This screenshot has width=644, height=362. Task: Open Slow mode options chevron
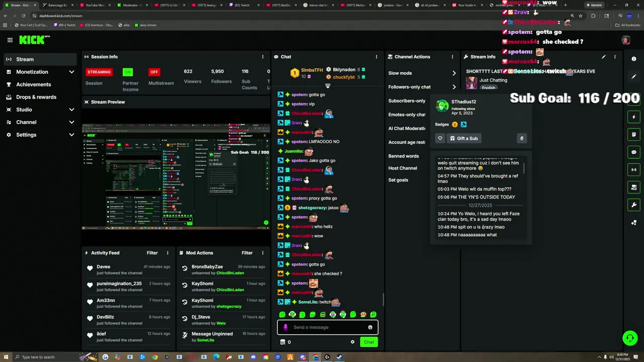tap(454, 73)
